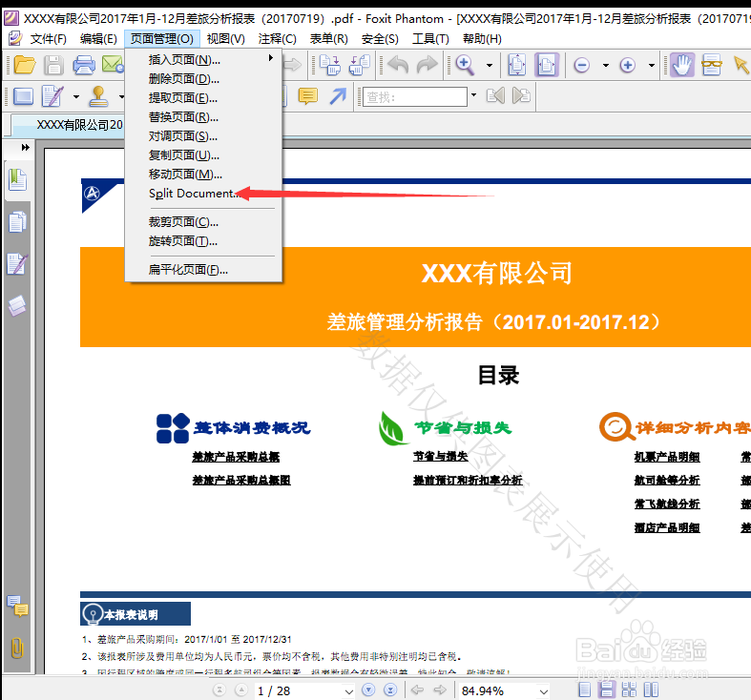Click the Fit Page icon
This screenshot has width=751, height=700.
click(517, 65)
